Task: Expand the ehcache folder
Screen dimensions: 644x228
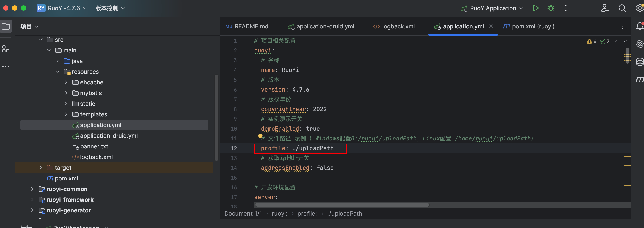Action: click(66, 82)
